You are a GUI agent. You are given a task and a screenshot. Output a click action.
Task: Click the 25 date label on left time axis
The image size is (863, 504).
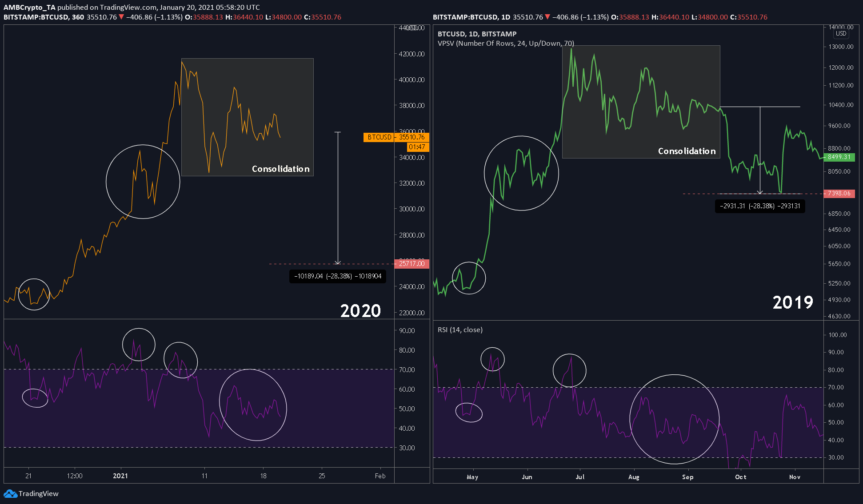tap(322, 476)
